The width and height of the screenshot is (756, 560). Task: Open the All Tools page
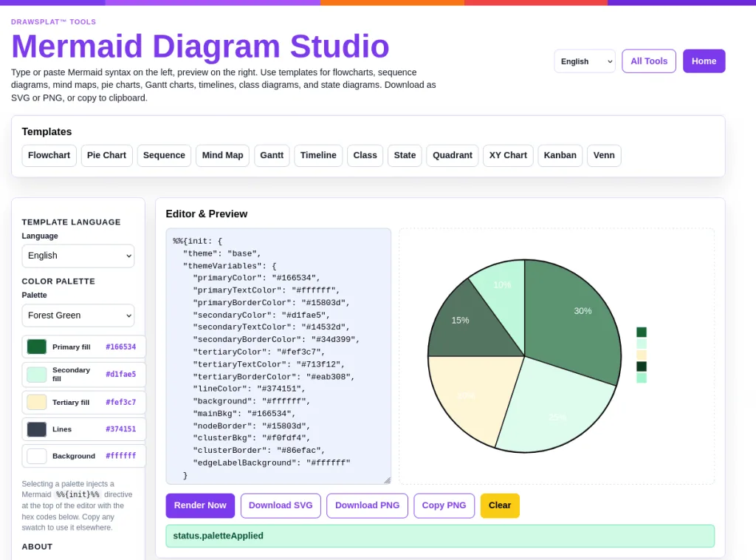click(649, 61)
